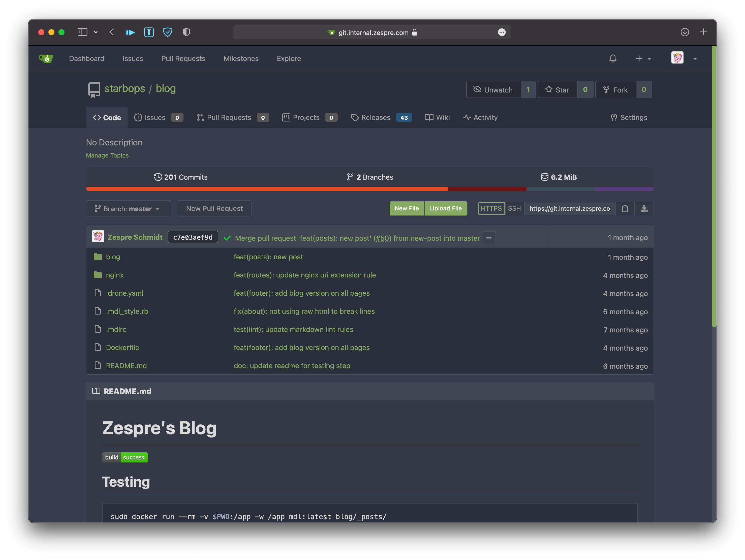The height and width of the screenshot is (560, 745).
Task: Download repository archive via download icon
Action: point(644,208)
